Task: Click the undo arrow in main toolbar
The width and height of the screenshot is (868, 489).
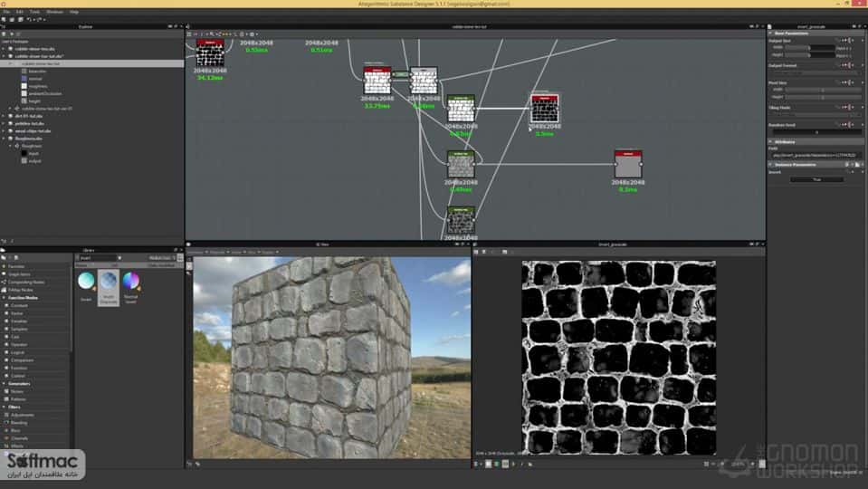Action: tap(30, 19)
